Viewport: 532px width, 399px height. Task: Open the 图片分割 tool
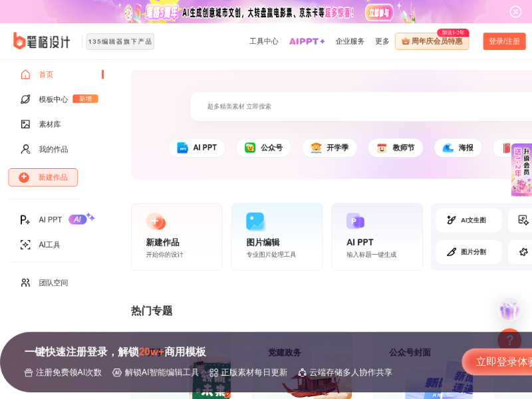468,252
